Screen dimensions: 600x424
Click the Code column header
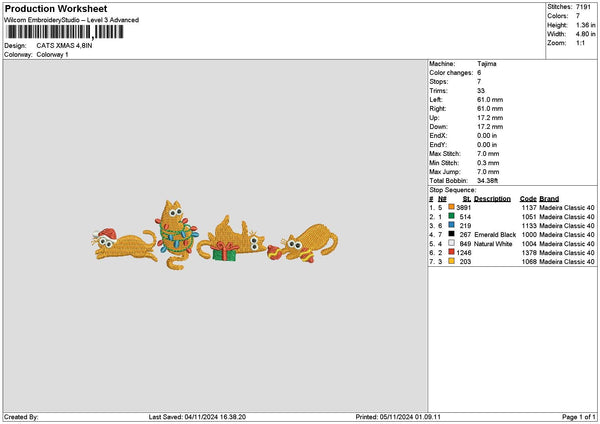tap(528, 199)
